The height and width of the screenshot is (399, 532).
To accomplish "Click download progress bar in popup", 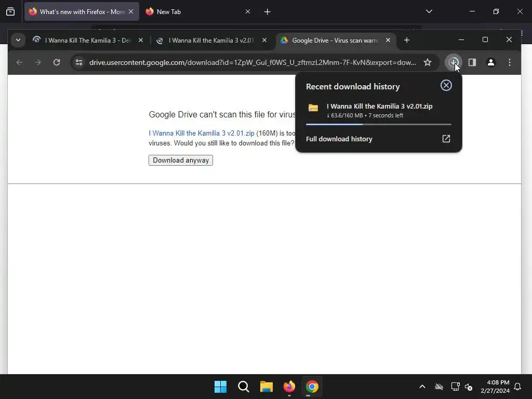I will tap(378, 125).
